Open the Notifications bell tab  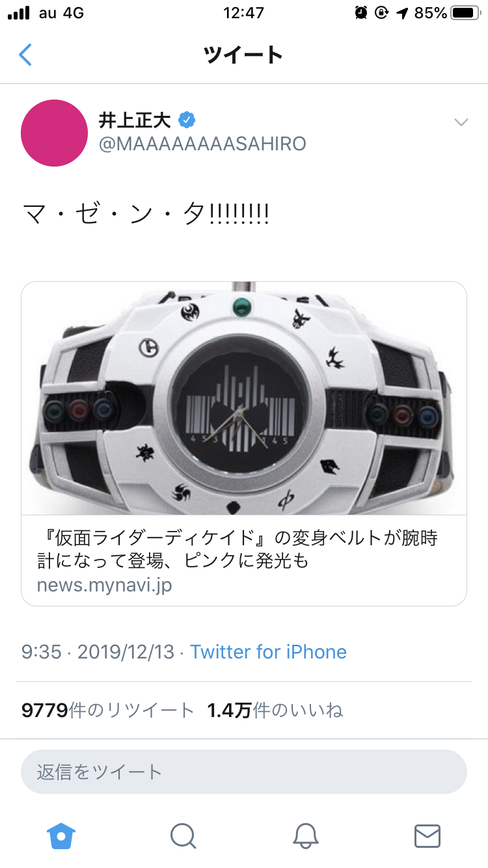(x=305, y=835)
